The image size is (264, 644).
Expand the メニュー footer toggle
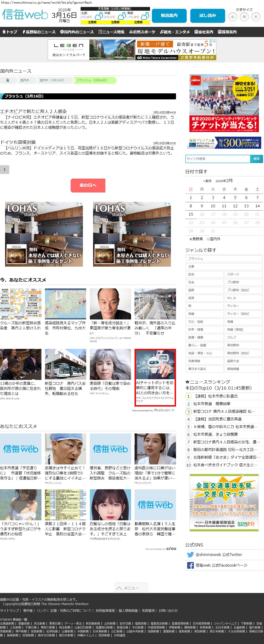131,588
